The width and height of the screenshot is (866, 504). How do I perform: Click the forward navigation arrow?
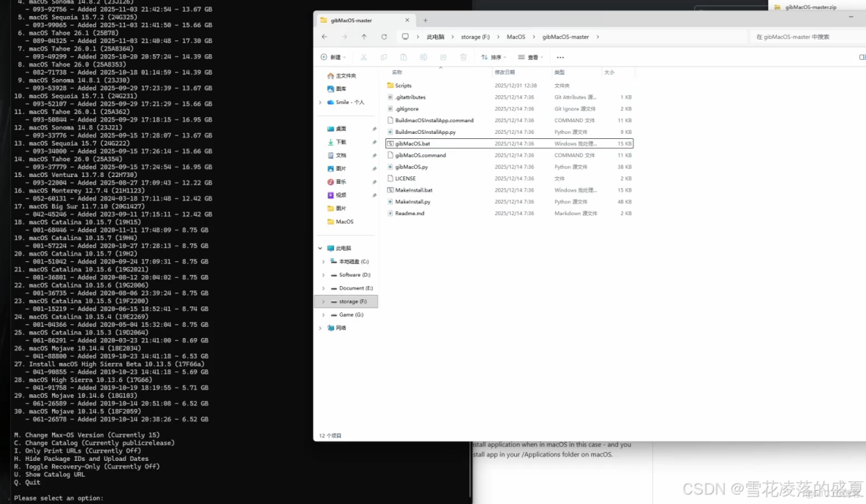[344, 37]
